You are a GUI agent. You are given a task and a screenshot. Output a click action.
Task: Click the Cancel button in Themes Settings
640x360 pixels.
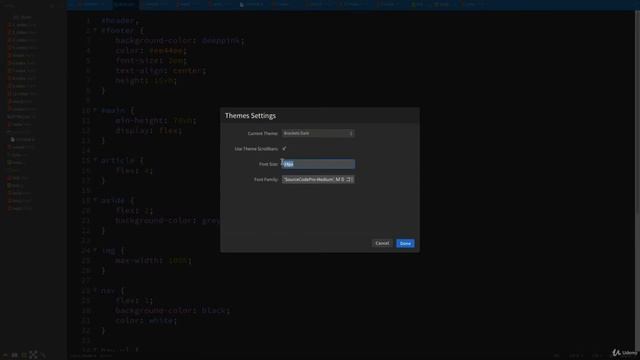382,243
